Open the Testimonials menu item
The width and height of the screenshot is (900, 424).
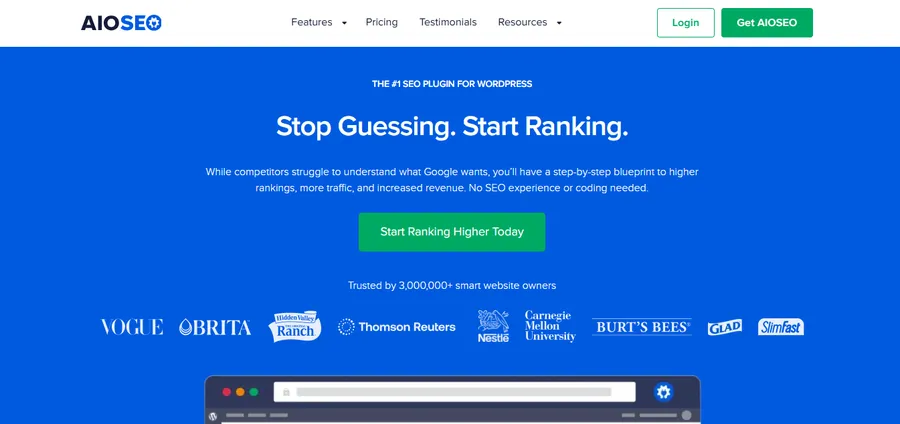click(448, 22)
